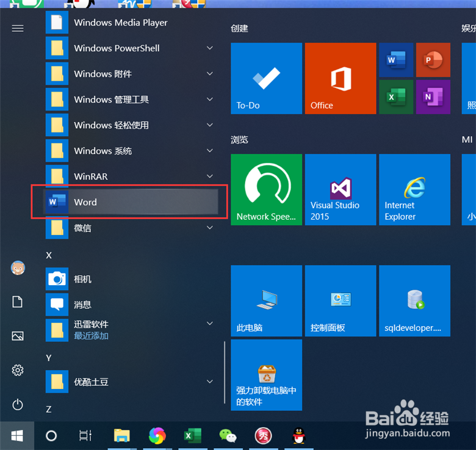The width and height of the screenshot is (476, 450).
Task: Open the Visual Studio 2015 tile
Action: click(341, 189)
